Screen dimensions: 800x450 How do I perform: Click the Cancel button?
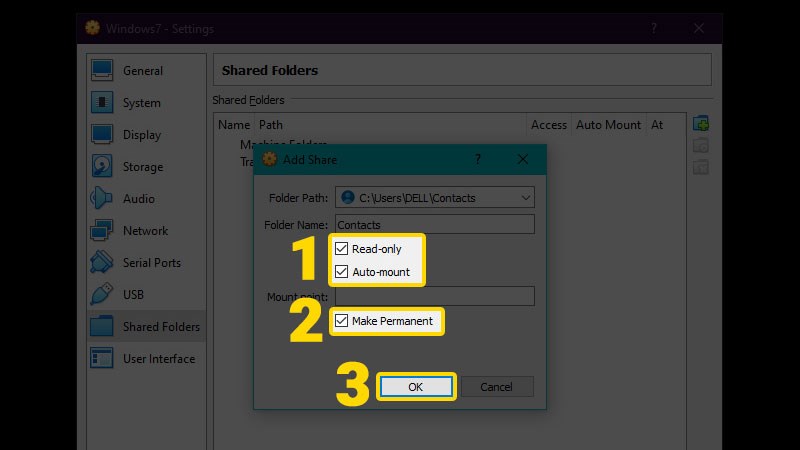497,387
